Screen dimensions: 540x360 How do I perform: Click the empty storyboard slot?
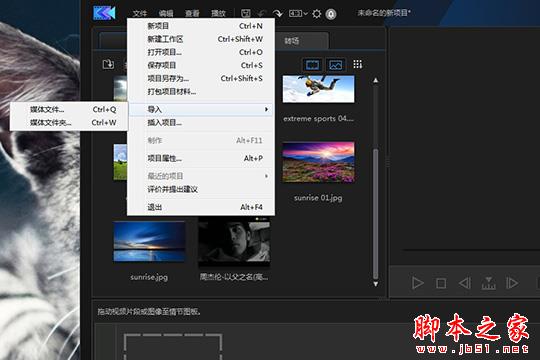coord(173,347)
